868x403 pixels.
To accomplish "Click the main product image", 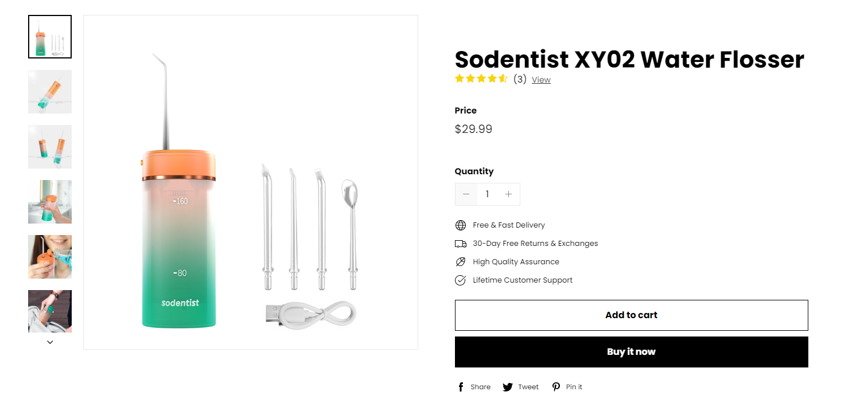I will coord(251,182).
